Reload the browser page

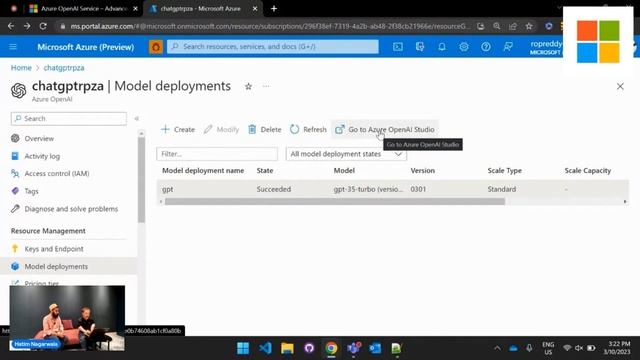(x=43, y=26)
